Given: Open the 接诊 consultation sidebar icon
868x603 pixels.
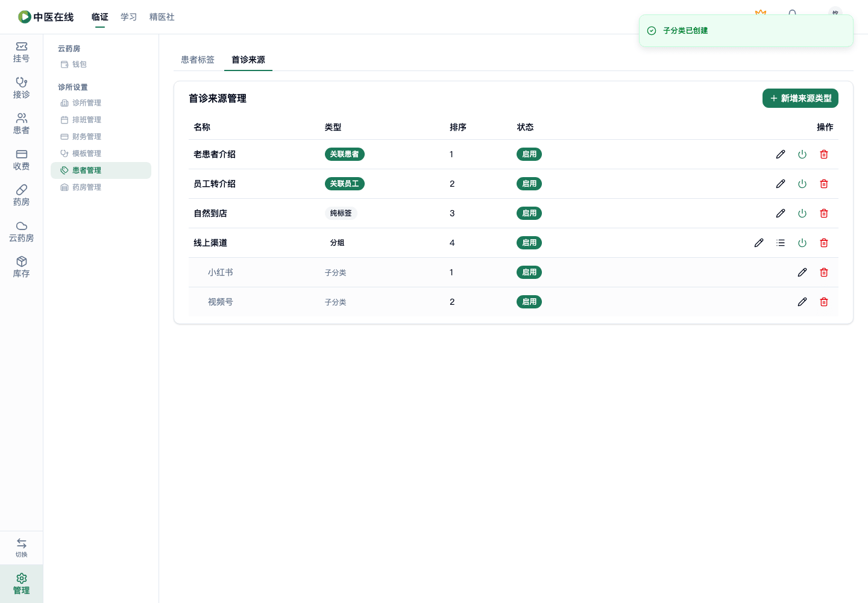Looking at the screenshot, I should [x=21, y=88].
